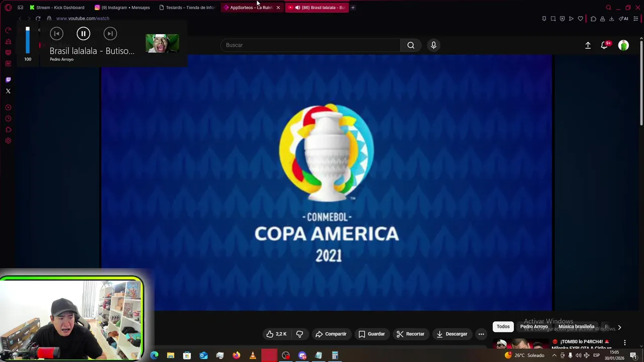Viewport: 644px width, 362px height.
Task: Open Calculator from taskbar
Action: pos(335,355)
